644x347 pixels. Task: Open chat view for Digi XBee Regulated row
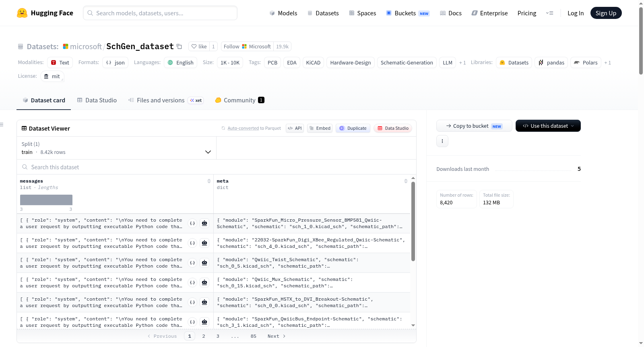tap(204, 243)
